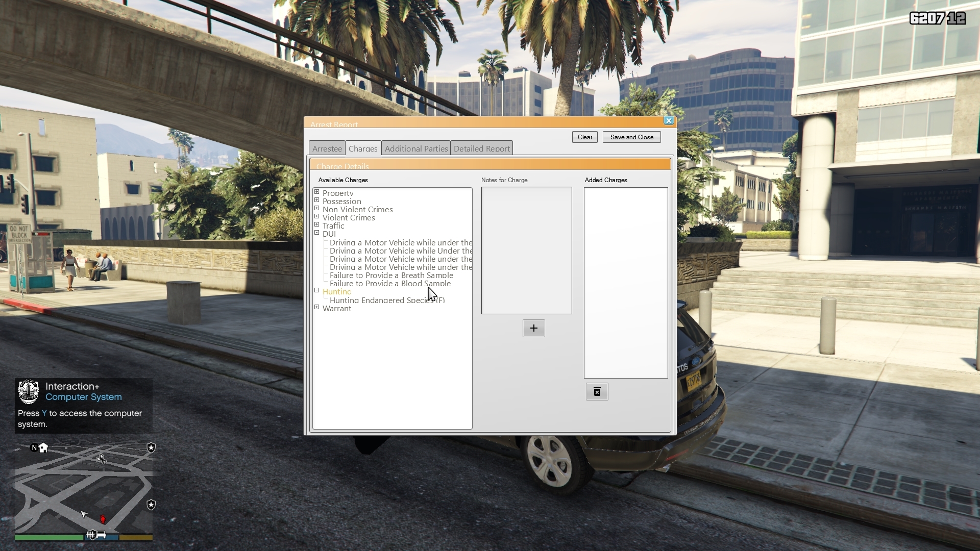Open the Additional Parties tab

pos(416,148)
